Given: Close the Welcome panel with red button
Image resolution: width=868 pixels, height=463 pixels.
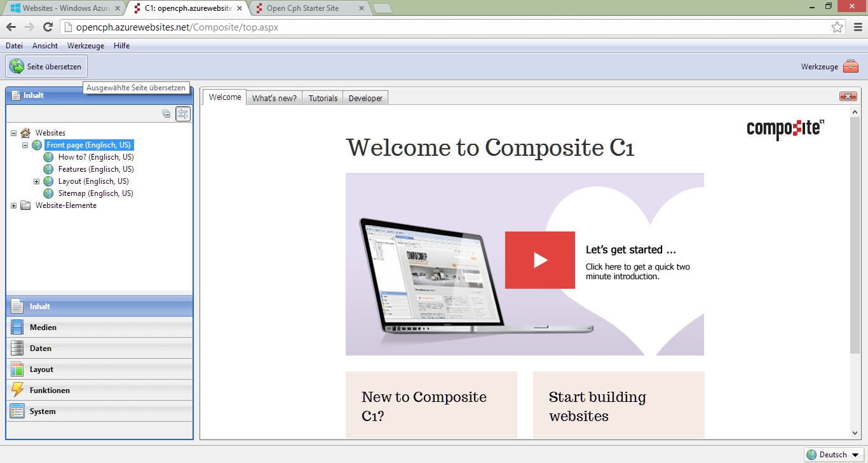Looking at the screenshot, I should (848, 97).
